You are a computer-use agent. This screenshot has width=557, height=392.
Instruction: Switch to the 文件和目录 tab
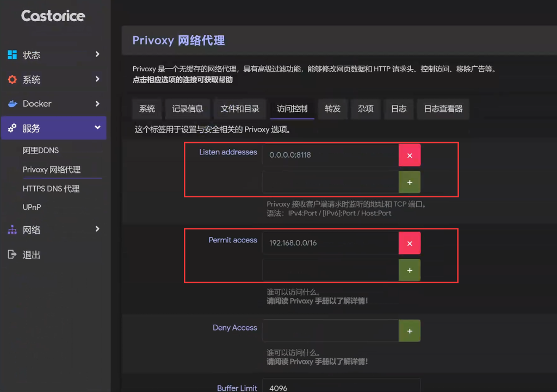click(239, 109)
